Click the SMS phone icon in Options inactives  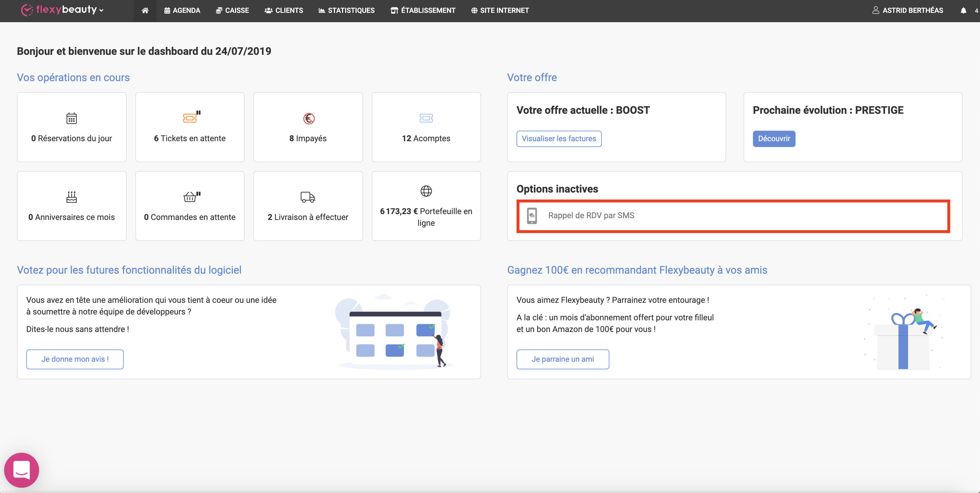pos(532,216)
